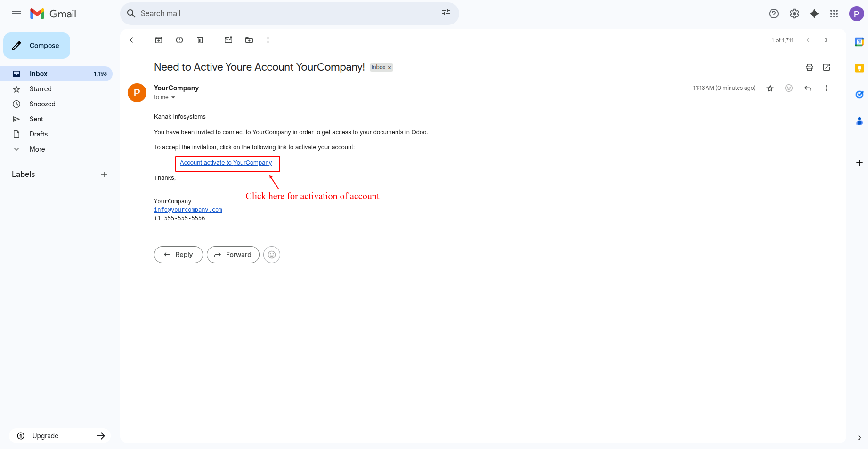Open Google Tasks side panel
Viewport: 868px width, 449px height.
click(860, 95)
